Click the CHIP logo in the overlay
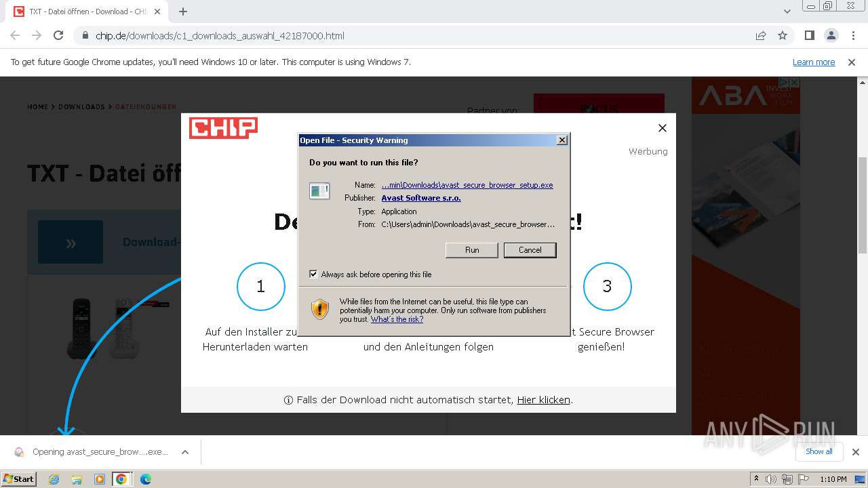 coord(223,127)
